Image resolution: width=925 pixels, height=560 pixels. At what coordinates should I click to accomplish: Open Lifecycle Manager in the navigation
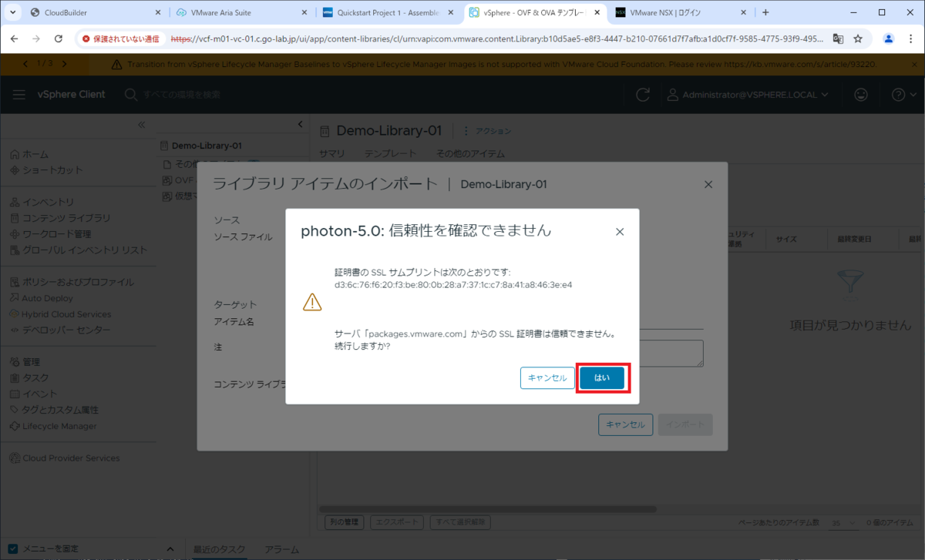[x=60, y=426]
